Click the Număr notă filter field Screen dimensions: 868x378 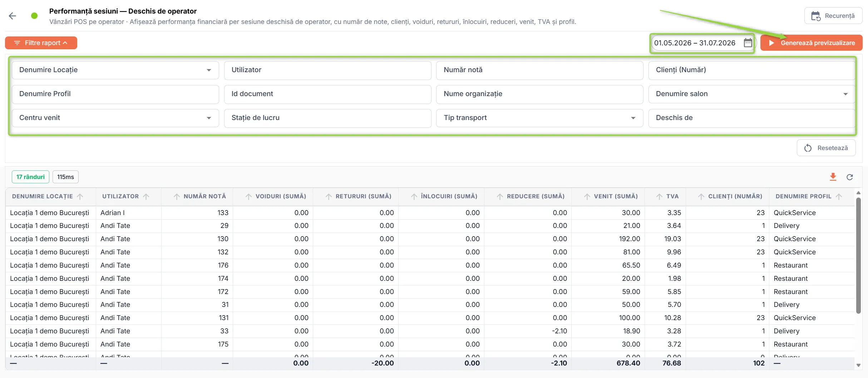[539, 70]
